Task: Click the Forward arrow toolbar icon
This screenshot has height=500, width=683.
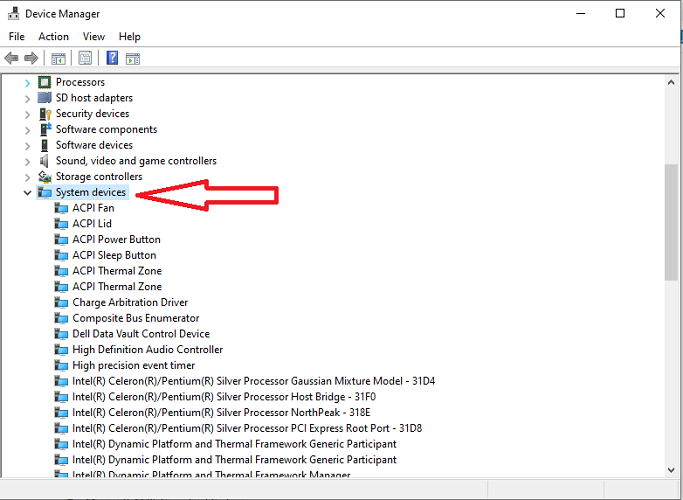Action: coord(31,58)
